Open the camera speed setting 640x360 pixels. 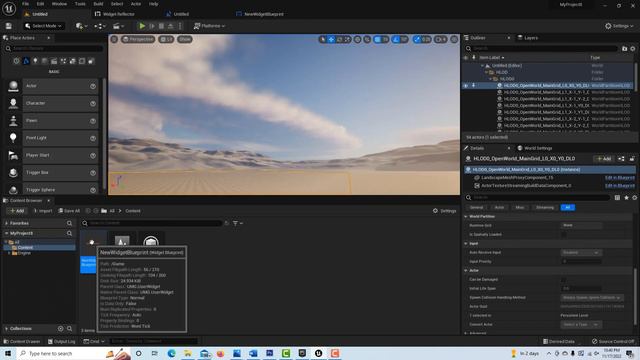coord(440,39)
